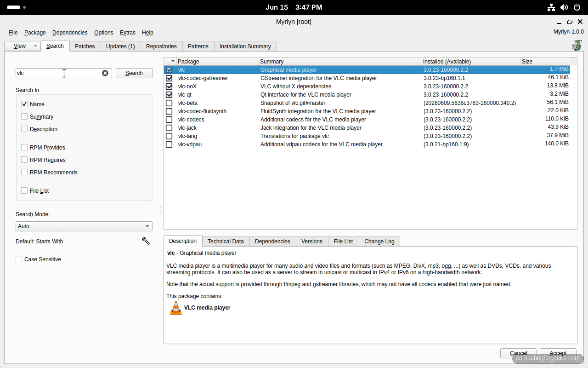588x368 pixels.
Task: Switch to the Updates (1) tab
Action: point(120,46)
